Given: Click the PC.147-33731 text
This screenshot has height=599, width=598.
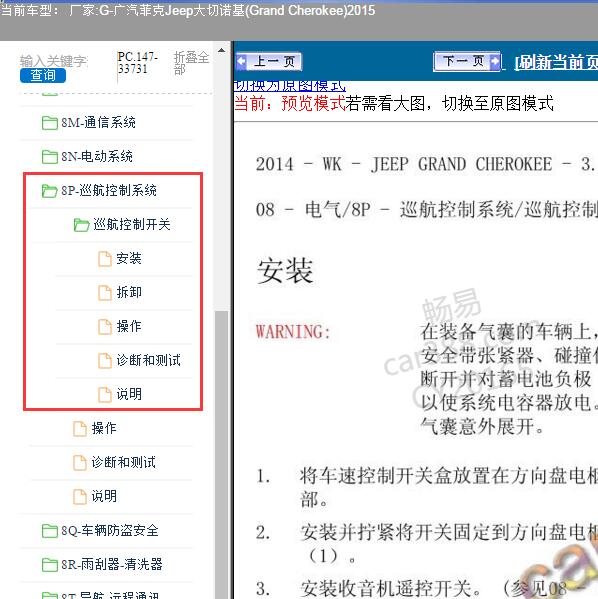Looking at the screenshot, I should (x=138, y=63).
